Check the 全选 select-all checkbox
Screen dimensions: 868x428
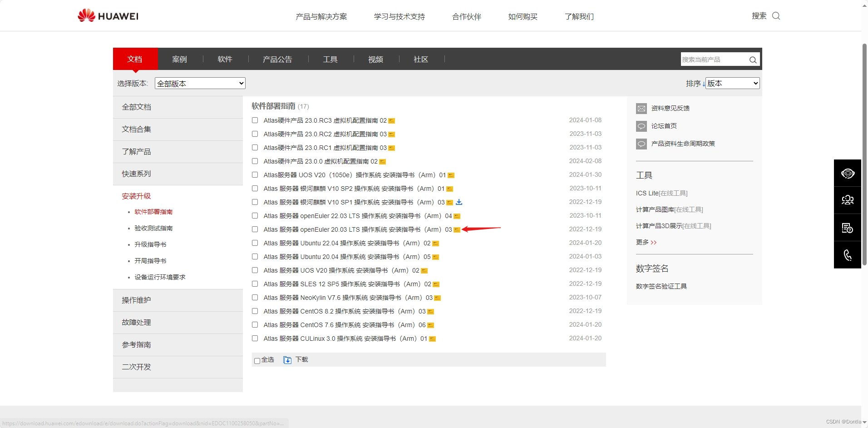[257, 361]
